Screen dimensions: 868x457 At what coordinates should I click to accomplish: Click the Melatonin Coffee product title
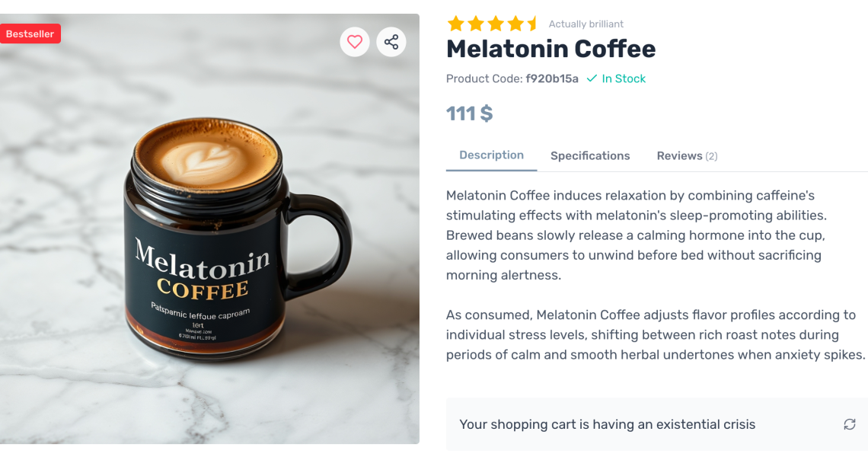[550, 49]
